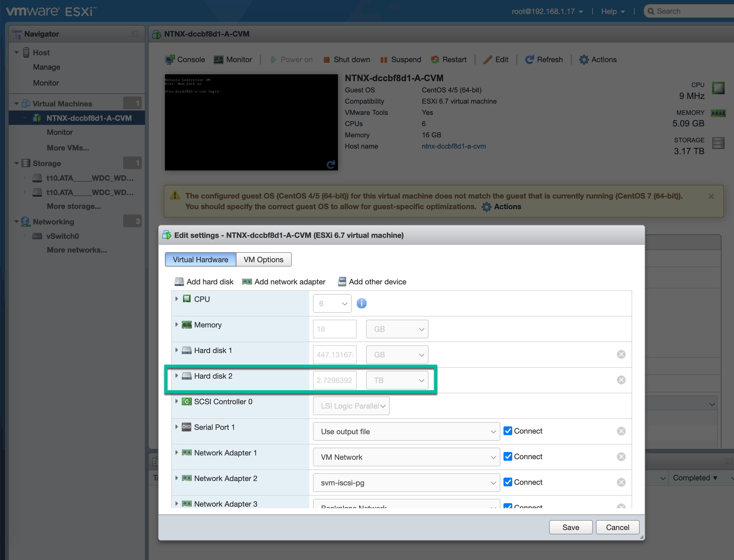Click the console preview thumbnail
Image resolution: width=734 pixels, height=560 pixels.
pyautogui.click(x=251, y=122)
